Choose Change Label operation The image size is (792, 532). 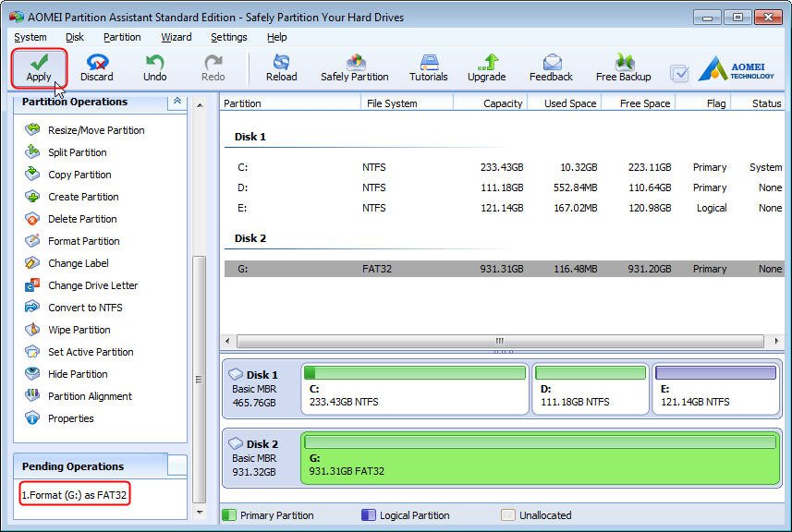click(x=67, y=263)
